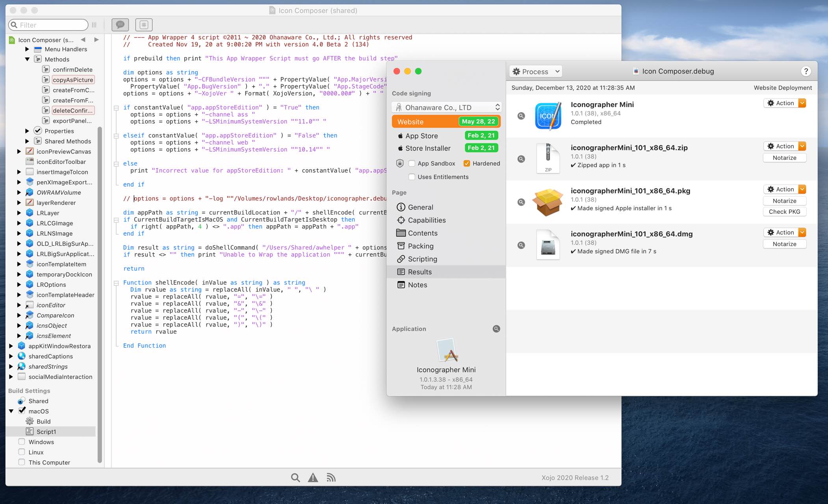Reveal the dmg file with its magnifier icon
This screenshot has height=504, width=828.
pyautogui.click(x=521, y=245)
